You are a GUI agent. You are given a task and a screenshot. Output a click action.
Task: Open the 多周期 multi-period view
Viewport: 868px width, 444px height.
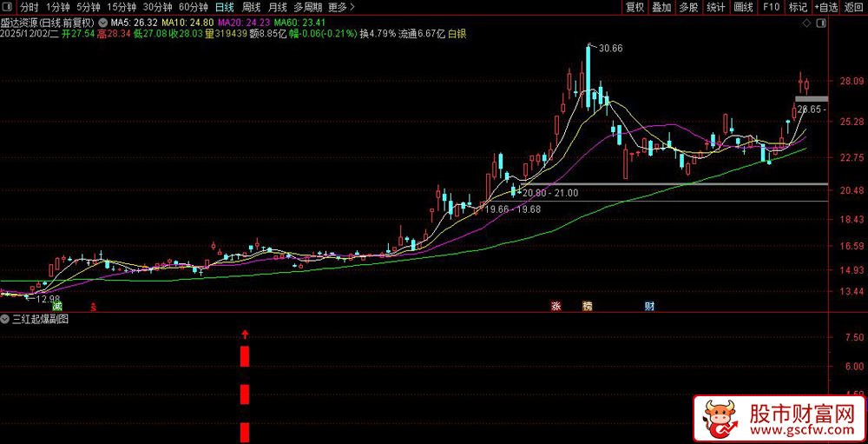(307, 7)
